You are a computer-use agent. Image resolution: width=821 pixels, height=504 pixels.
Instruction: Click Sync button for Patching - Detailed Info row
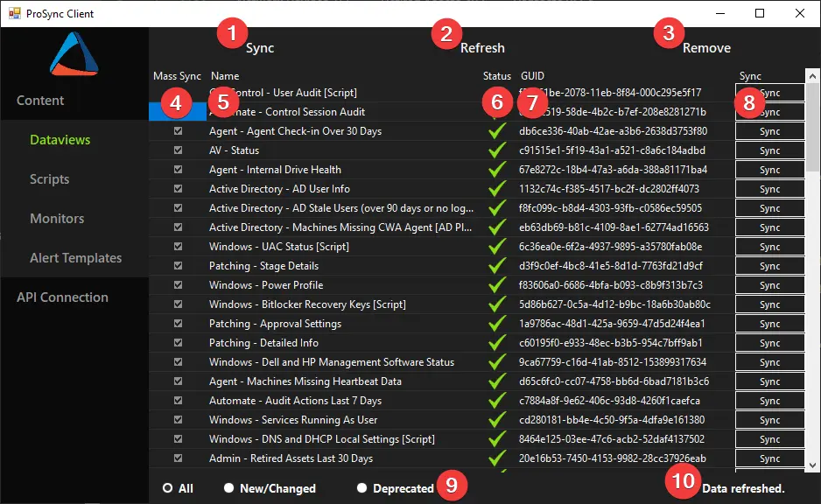point(769,343)
